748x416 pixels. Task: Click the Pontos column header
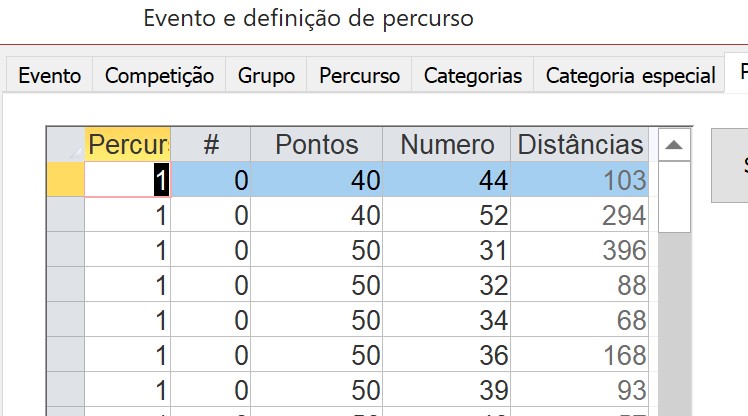coord(317,145)
